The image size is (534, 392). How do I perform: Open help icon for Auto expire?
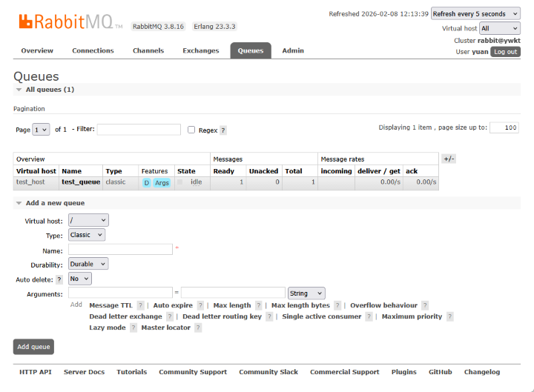[200, 305]
